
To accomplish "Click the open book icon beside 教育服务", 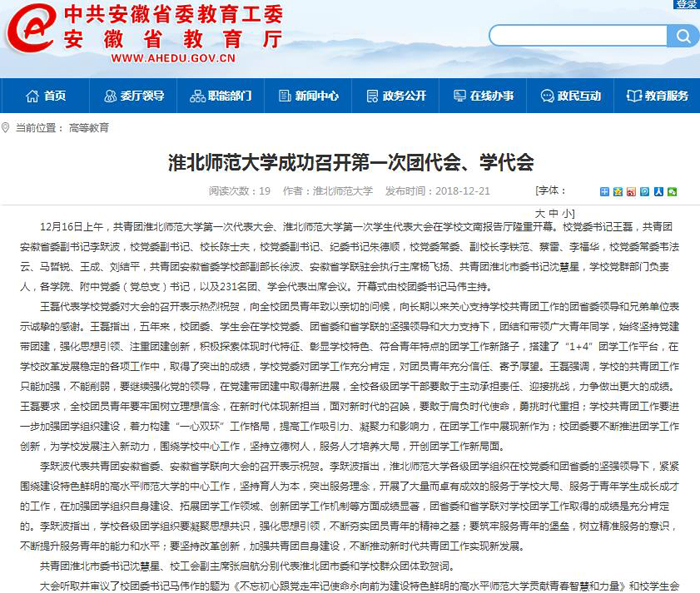I will (x=634, y=96).
